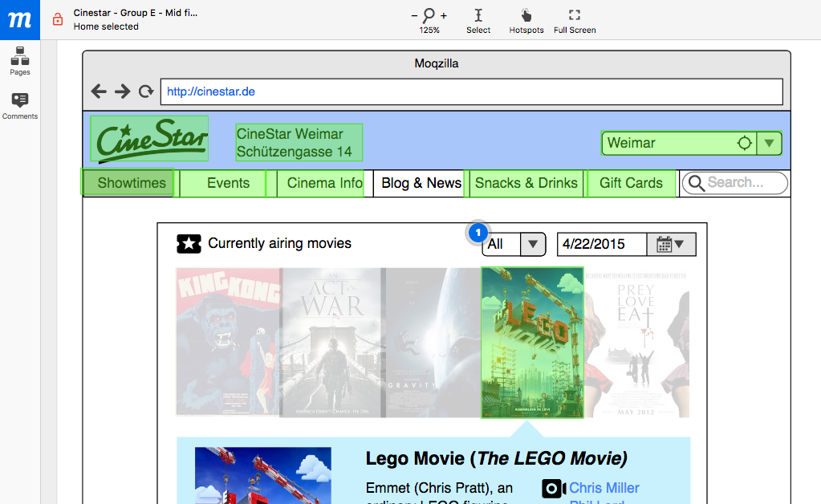The image size is (821, 504).
Task: Expand the Weimar location dropdown
Action: (769, 144)
